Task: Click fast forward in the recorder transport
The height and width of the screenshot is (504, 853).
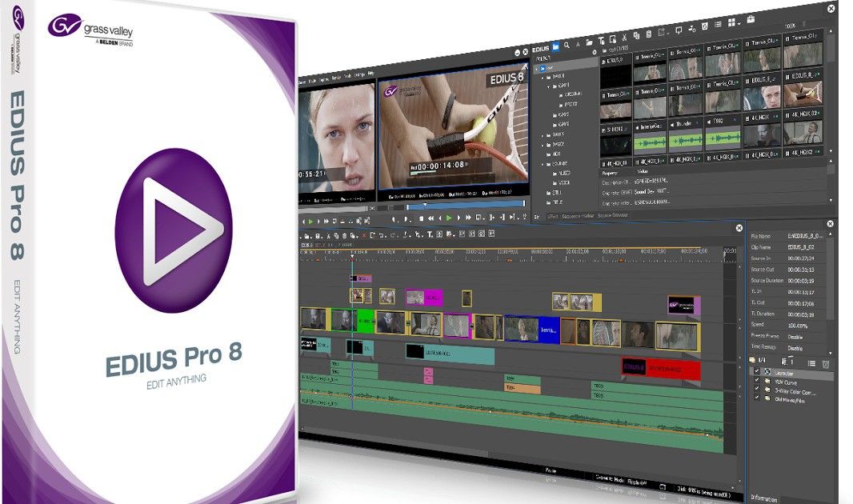Action: (468, 218)
